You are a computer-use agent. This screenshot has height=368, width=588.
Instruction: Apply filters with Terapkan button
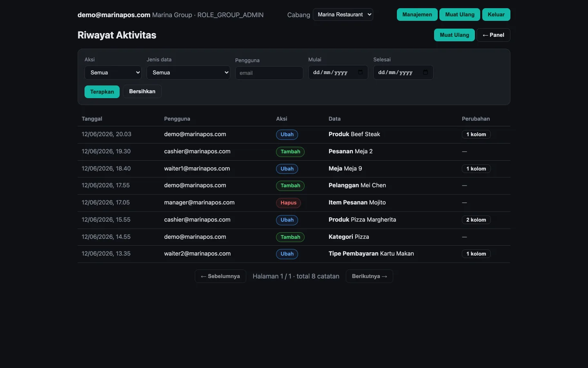coord(102,92)
